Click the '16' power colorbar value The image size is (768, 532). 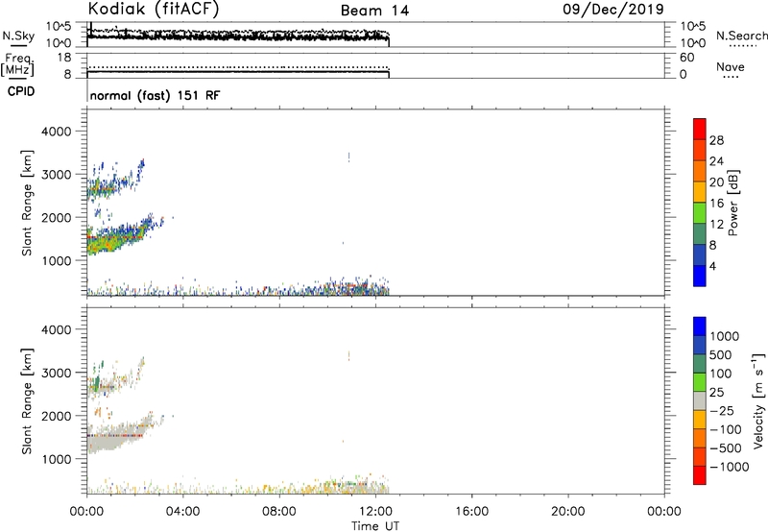pyautogui.click(x=716, y=204)
